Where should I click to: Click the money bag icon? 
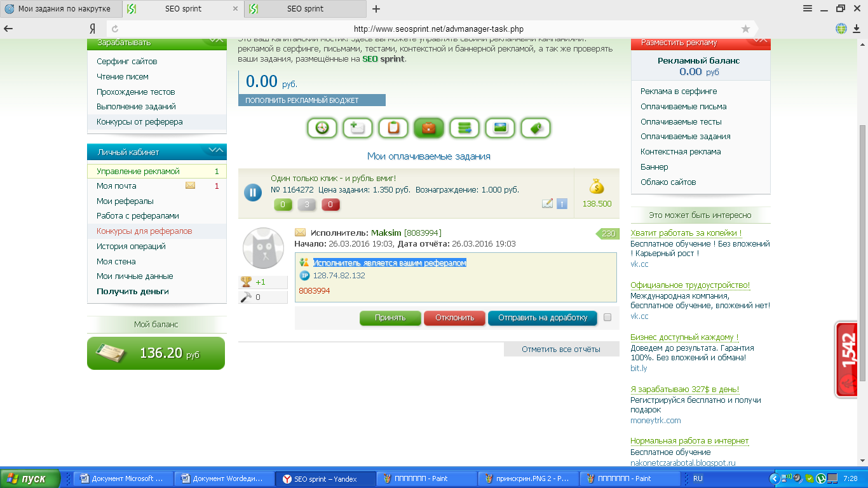click(x=597, y=186)
